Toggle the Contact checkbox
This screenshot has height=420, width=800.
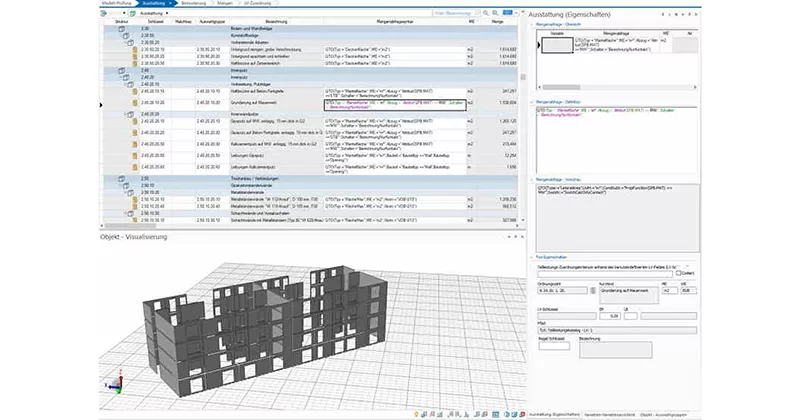click(x=679, y=274)
